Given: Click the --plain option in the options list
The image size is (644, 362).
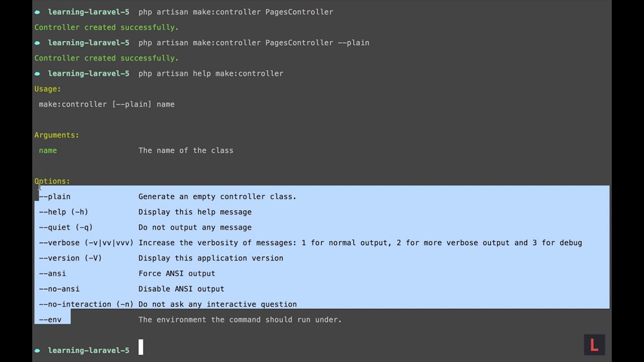Looking at the screenshot, I should pos(55,197).
